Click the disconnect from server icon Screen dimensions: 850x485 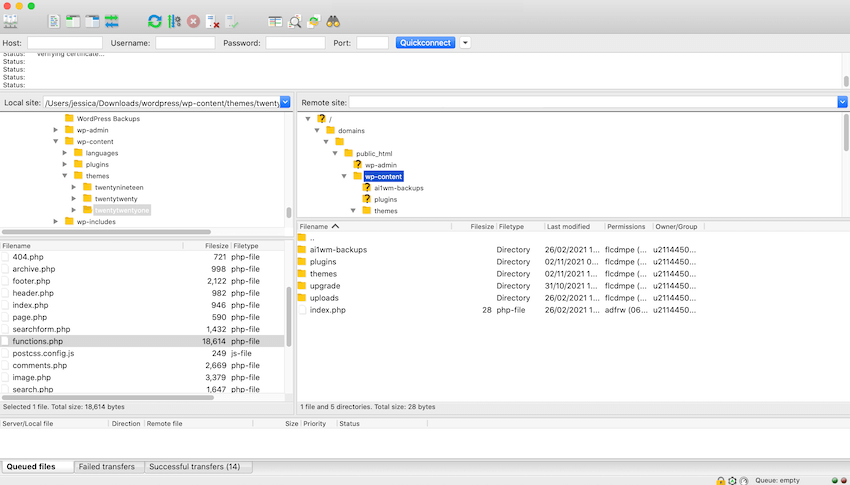click(x=212, y=21)
